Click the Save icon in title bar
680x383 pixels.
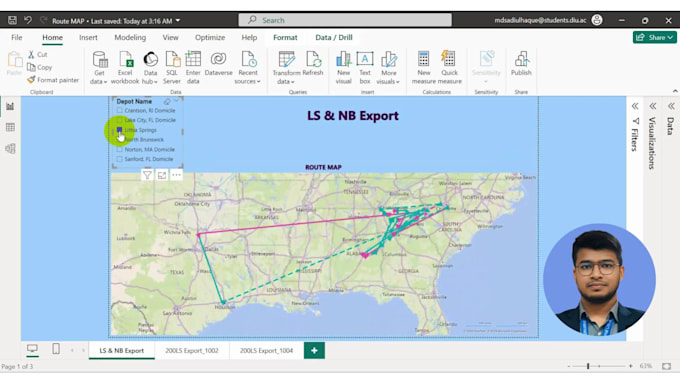[12, 20]
